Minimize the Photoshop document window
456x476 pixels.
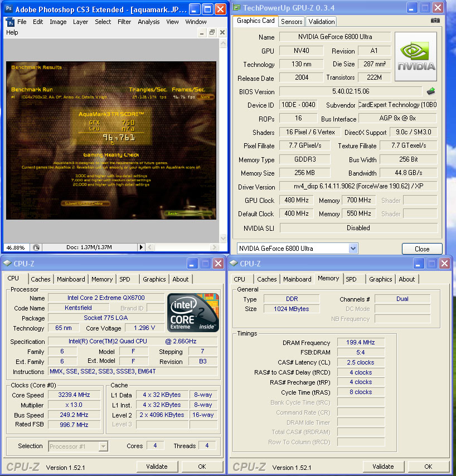point(202,32)
